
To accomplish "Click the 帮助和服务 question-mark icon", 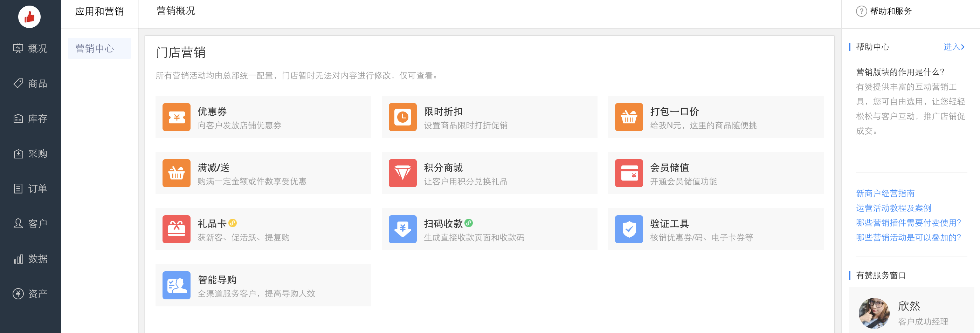I will point(861,12).
